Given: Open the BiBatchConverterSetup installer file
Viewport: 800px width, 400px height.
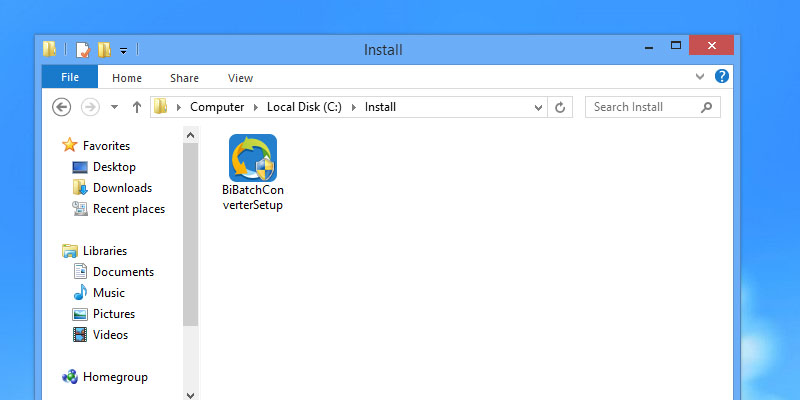Looking at the screenshot, I should pos(252,170).
